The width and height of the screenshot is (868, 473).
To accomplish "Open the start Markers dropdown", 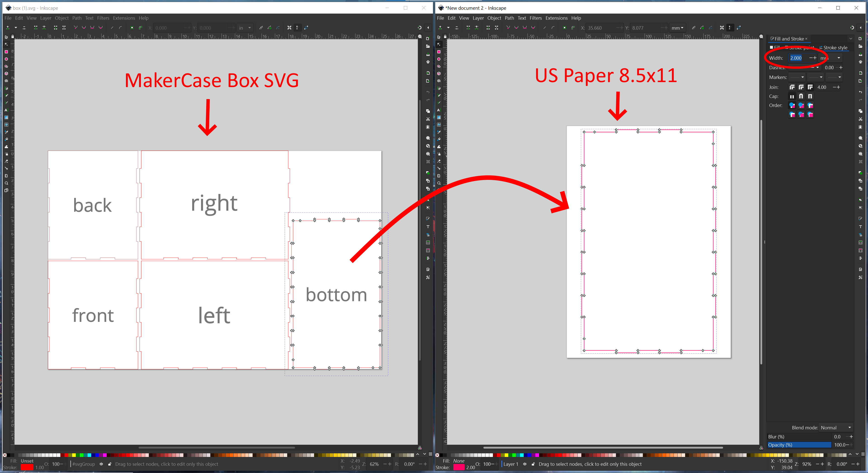I will (797, 77).
